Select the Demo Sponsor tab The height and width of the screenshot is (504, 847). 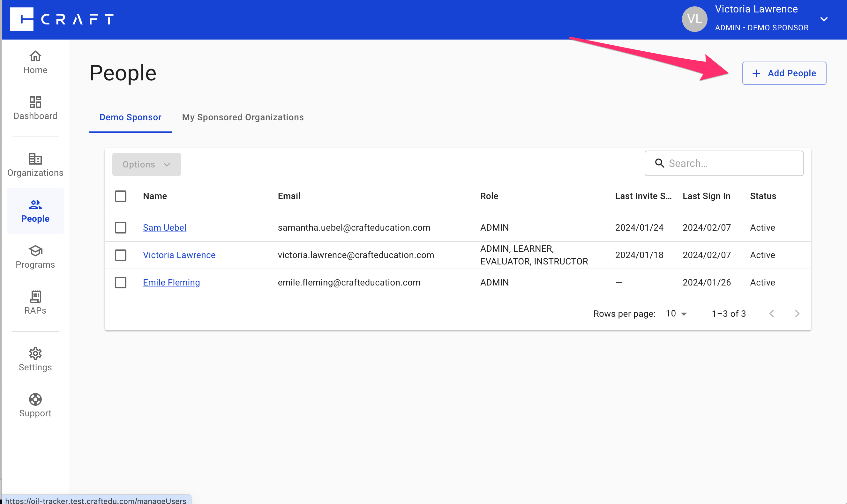pyautogui.click(x=130, y=117)
